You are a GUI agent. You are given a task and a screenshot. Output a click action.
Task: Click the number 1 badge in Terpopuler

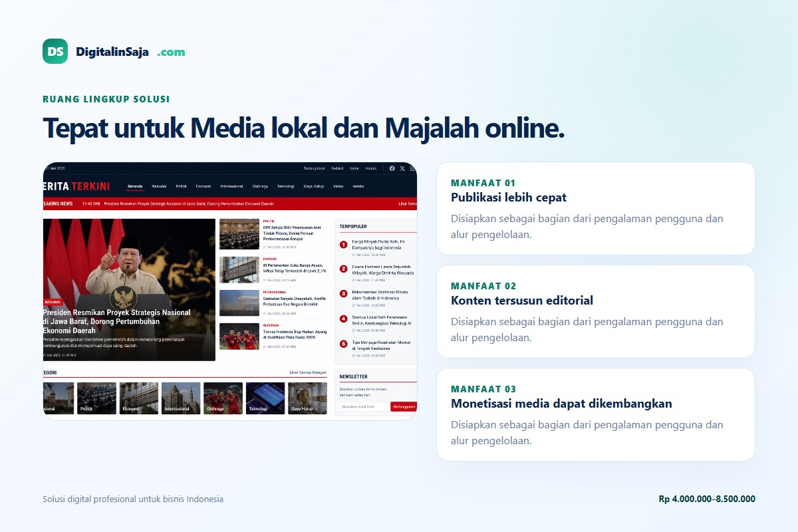pos(344,245)
